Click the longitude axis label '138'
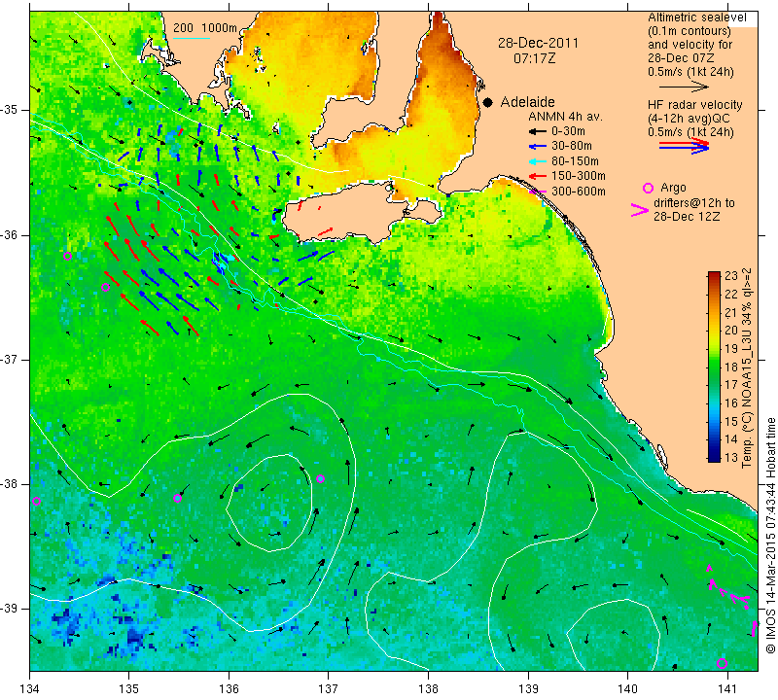778x700 pixels. (428, 689)
